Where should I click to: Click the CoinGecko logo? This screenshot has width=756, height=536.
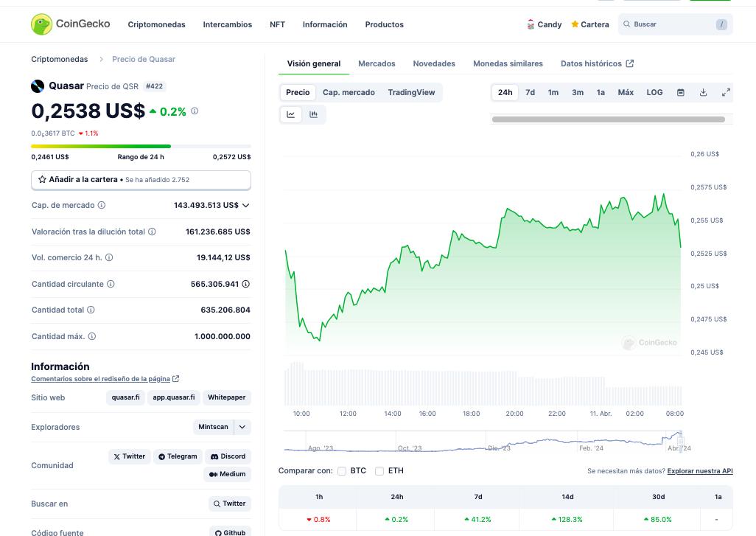click(71, 24)
